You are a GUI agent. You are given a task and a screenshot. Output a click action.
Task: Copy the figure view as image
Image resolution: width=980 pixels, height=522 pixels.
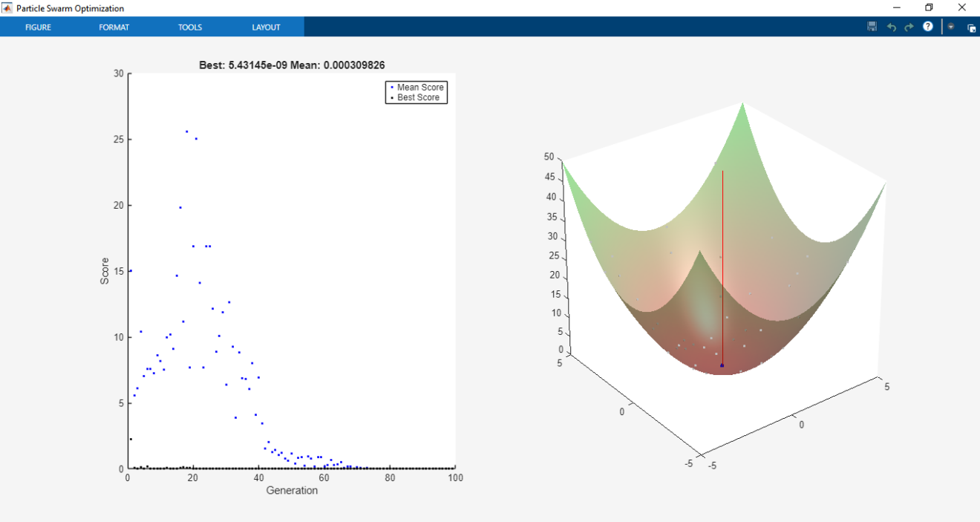pyautogui.click(x=971, y=27)
